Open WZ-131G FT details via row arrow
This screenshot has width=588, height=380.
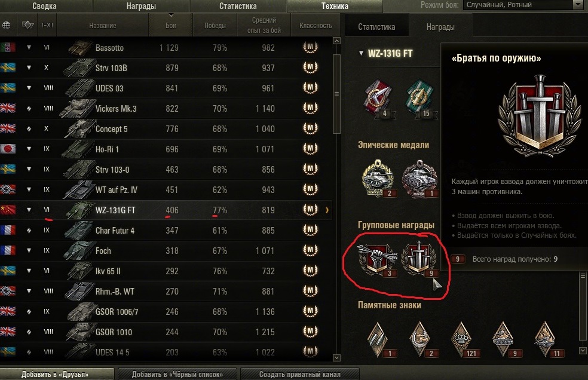tap(327, 210)
